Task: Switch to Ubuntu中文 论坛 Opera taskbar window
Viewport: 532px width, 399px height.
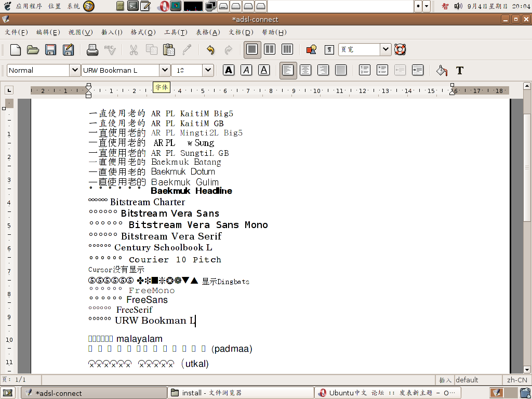Action: point(388,393)
